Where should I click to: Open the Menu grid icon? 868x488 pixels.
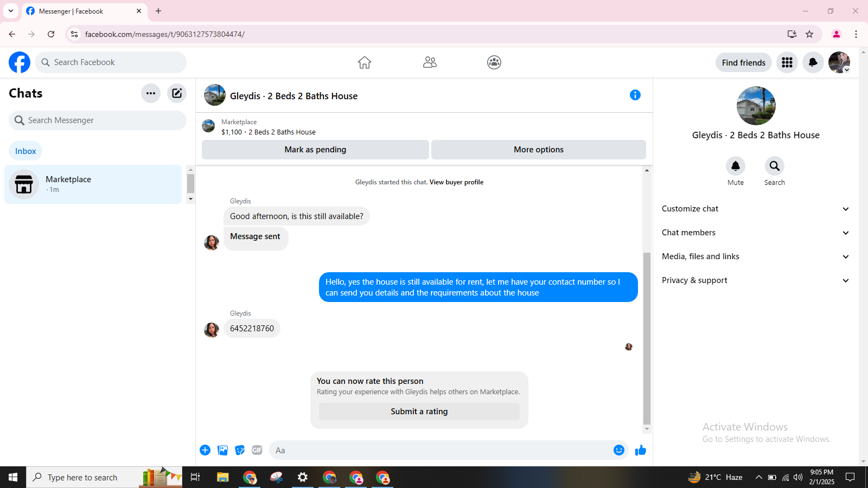coord(787,62)
